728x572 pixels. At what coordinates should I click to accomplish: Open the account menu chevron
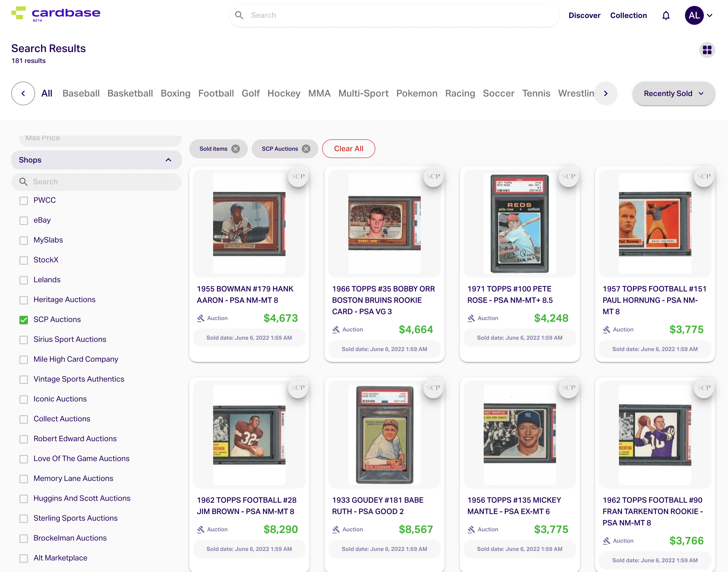pyautogui.click(x=710, y=15)
